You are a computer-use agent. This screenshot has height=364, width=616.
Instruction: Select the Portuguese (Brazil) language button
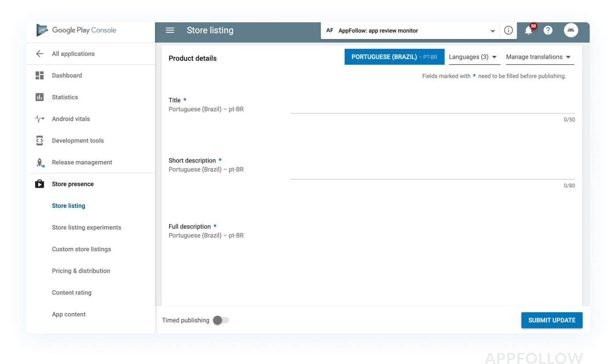[394, 57]
